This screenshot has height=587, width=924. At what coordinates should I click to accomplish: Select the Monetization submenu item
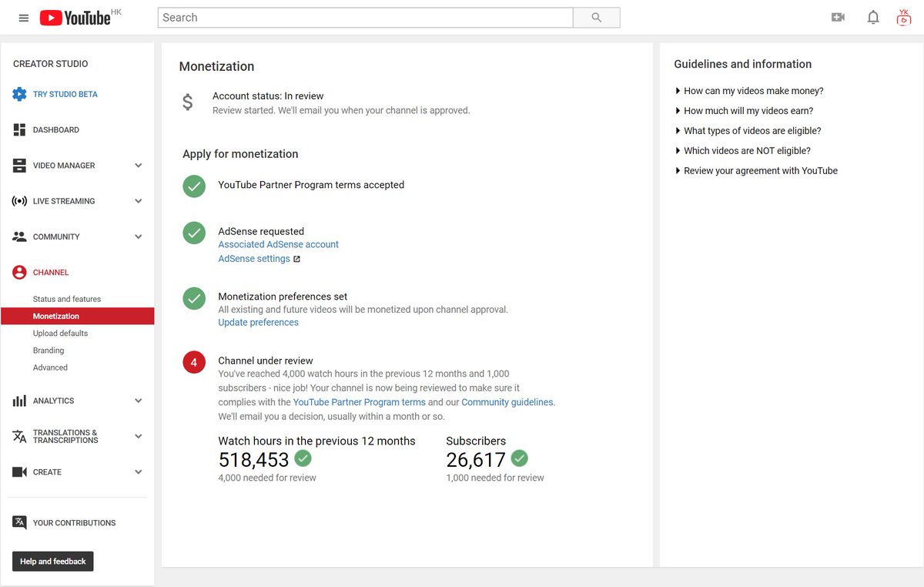78,316
